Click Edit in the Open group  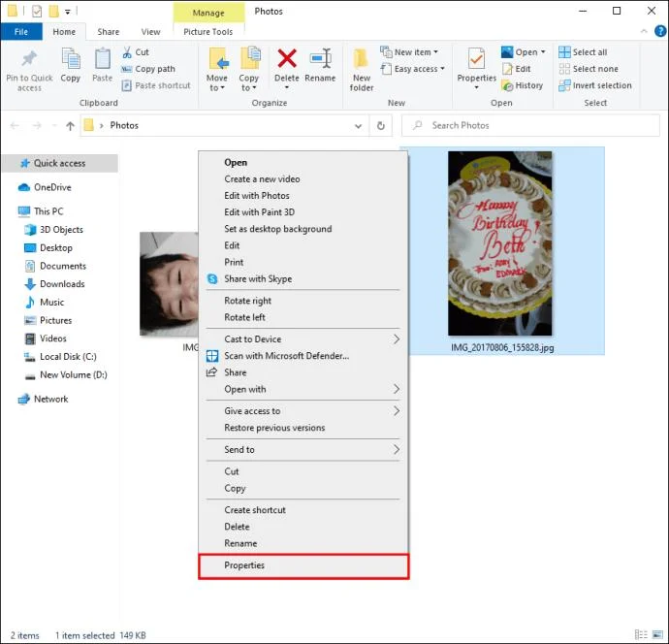click(x=517, y=69)
